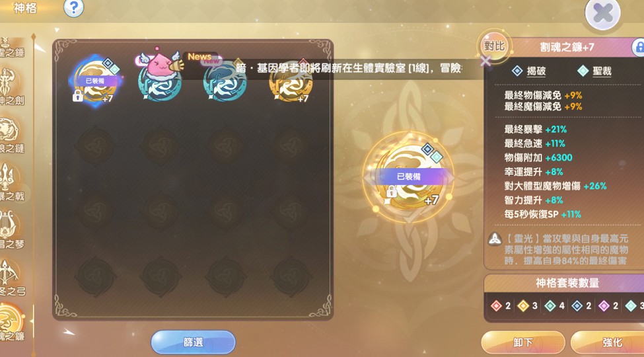This screenshot has height=357, width=644.
Task: Open the trident 之戟 sidebar tab
Action: (11, 182)
